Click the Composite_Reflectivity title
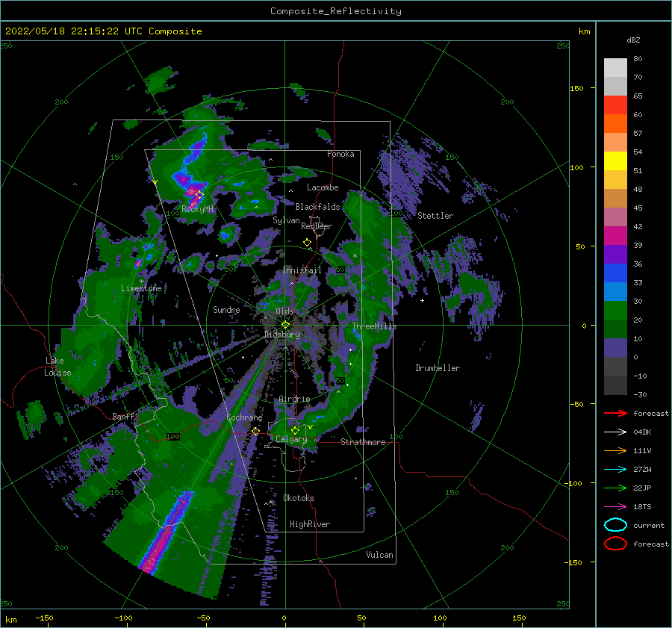 coord(336,11)
